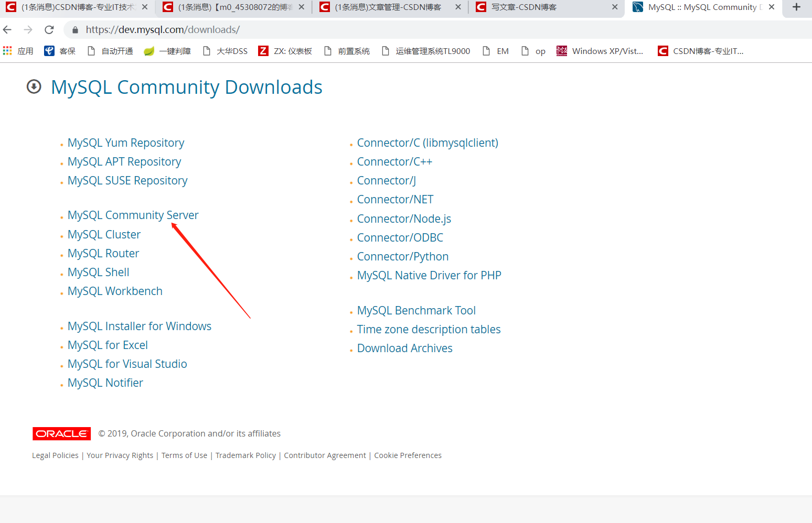Screen dimensions: 812x523
Task: Click the download icon beside page title
Action: (34, 86)
